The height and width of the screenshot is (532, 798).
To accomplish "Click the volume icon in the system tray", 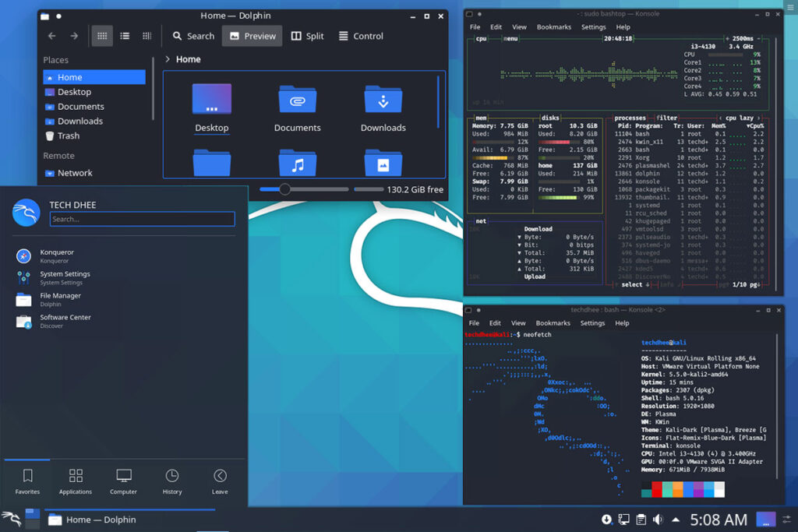I will point(659,519).
